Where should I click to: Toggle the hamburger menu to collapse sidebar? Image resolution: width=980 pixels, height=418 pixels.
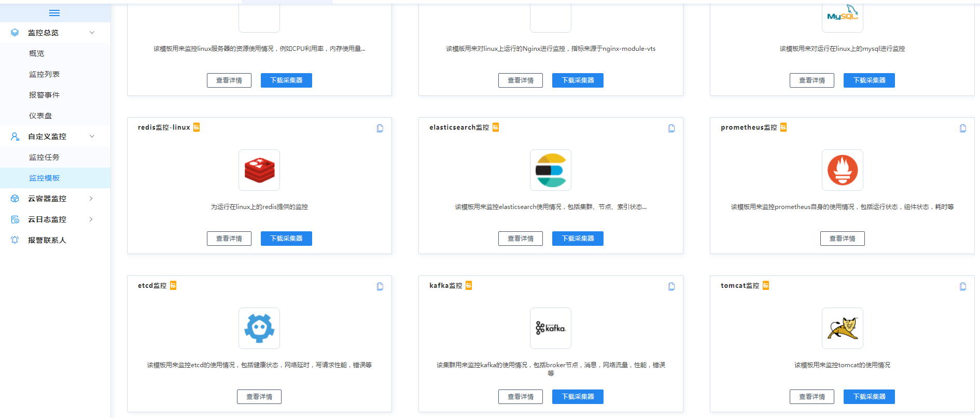[54, 13]
